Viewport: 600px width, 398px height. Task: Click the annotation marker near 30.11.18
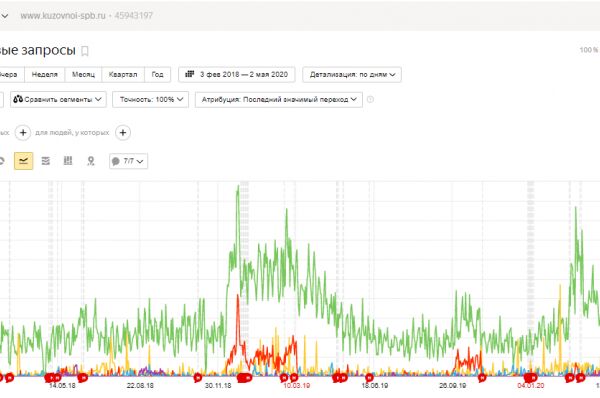click(197, 378)
